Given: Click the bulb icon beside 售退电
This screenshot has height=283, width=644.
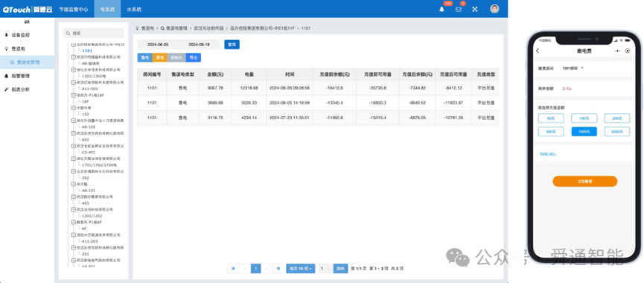Looking at the screenshot, I should coord(6,48).
